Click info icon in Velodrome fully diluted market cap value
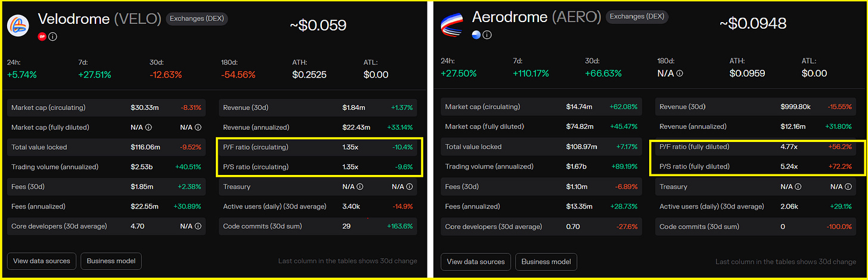 (148, 127)
